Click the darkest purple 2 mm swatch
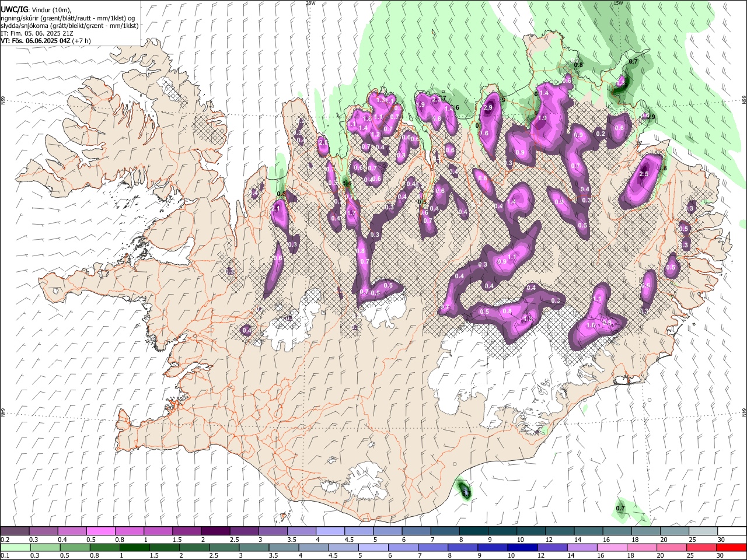Image resolution: width=747 pixels, height=560 pixels. coord(215,531)
